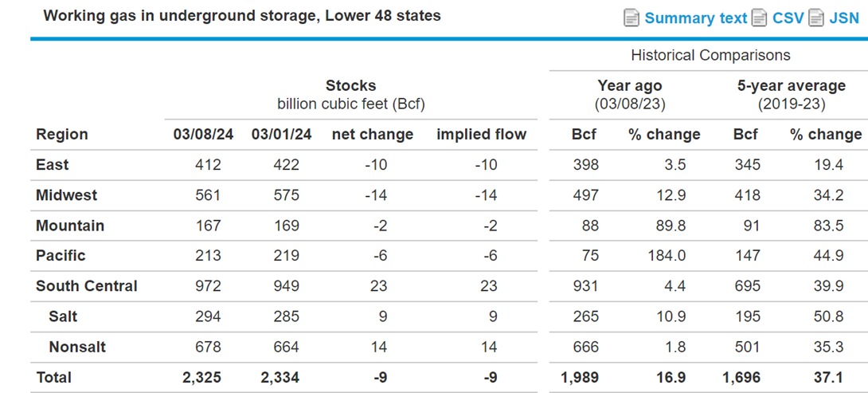Open the Summary text link
The width and height of the screenshot is (868, 393).
coord(696,18)
